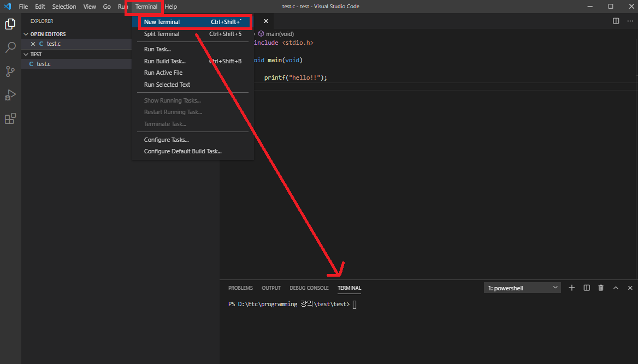
Task: Open the Run and Debug view
Action: [10, 95]
